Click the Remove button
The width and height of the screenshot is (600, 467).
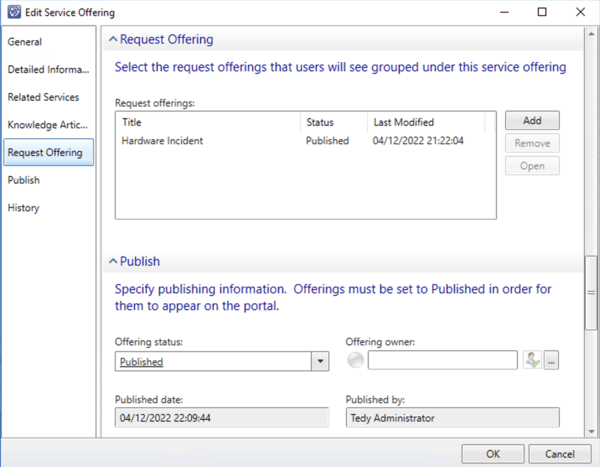click(x=532, y=143)
